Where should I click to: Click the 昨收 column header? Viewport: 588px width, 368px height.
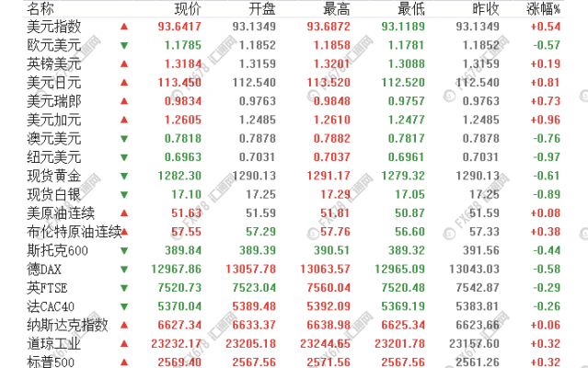tap(484, 8)
